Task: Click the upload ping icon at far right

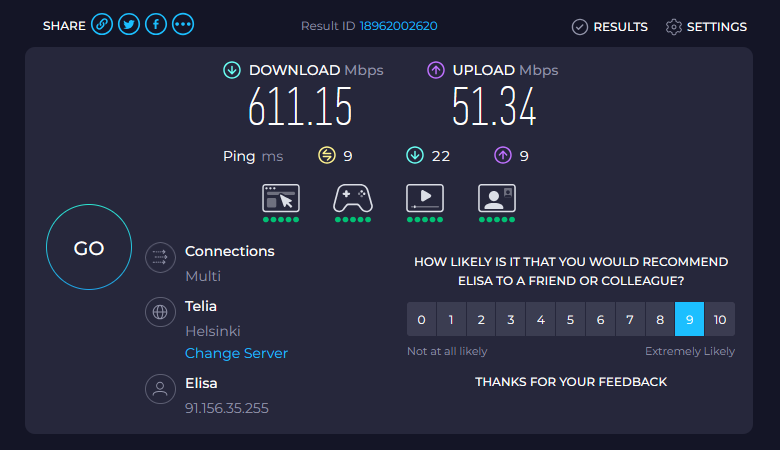Action: [502, 155]
